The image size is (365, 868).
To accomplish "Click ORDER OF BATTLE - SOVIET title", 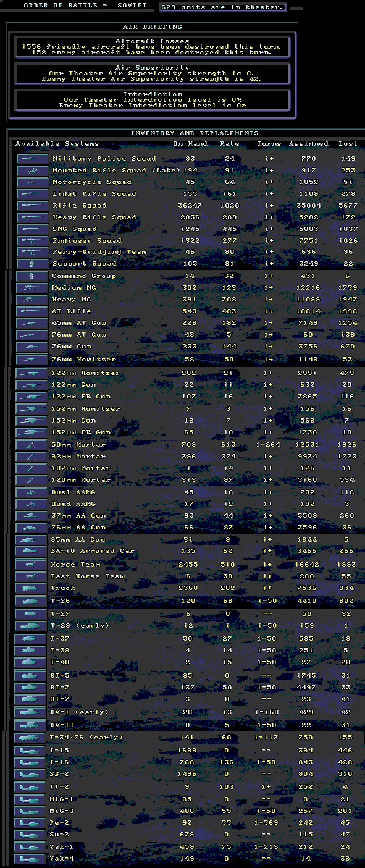I will [85, 6].
